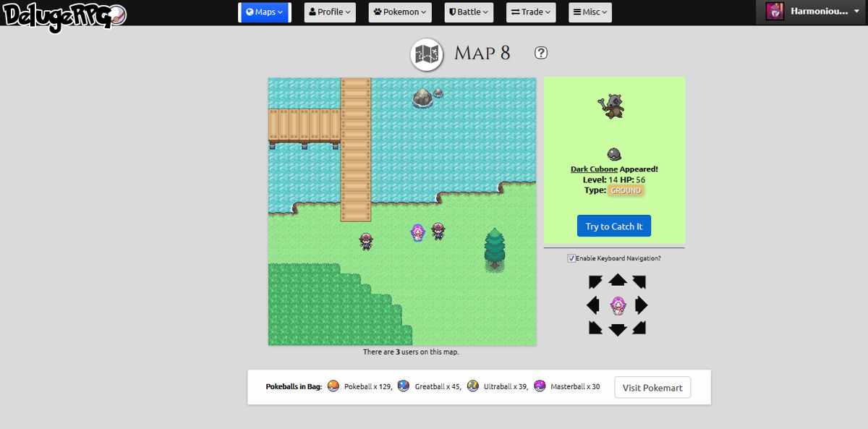Click the trainer sprite in arrow pad center
The width and height of the screenshot is (868, 429).
617,305
